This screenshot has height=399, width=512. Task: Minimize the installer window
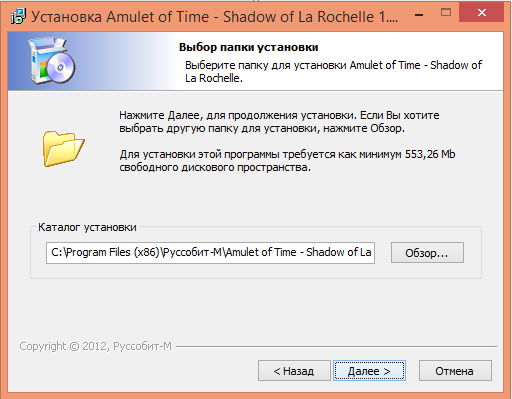(x=419, y=14)
